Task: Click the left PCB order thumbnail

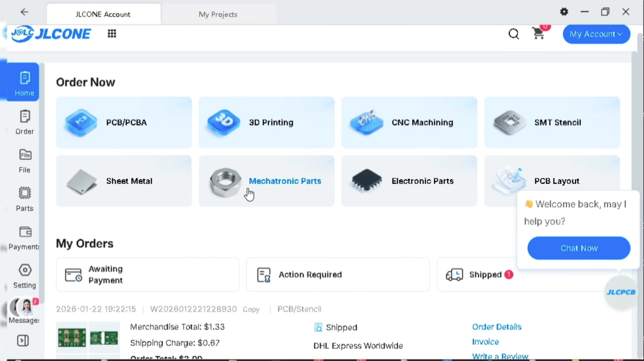Action: (72, 338)
